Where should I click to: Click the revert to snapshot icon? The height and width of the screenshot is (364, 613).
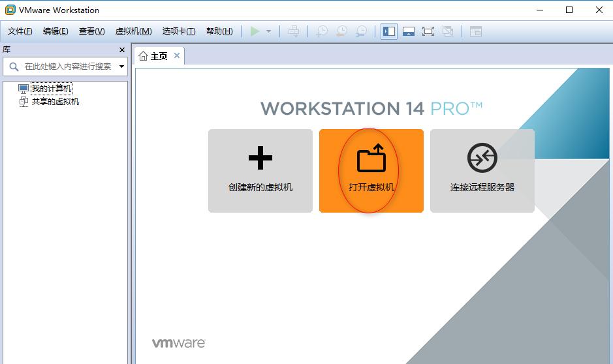click(341, 31)
